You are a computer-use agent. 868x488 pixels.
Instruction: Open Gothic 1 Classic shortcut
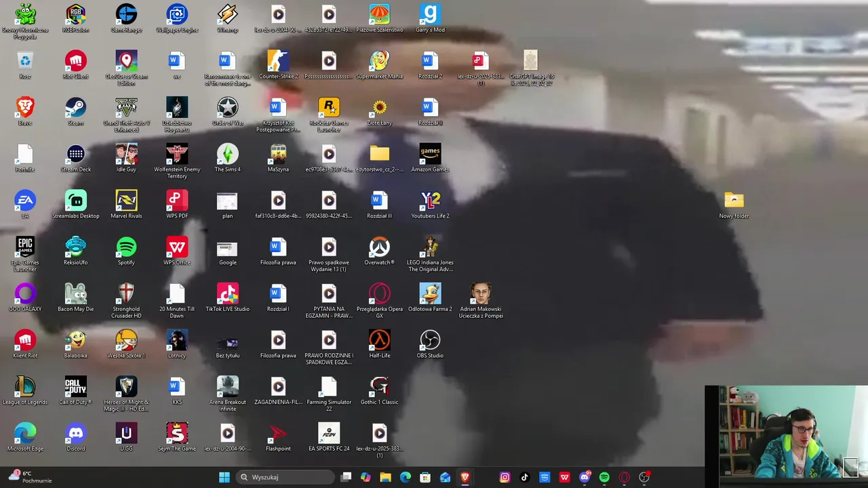point(379,391)
